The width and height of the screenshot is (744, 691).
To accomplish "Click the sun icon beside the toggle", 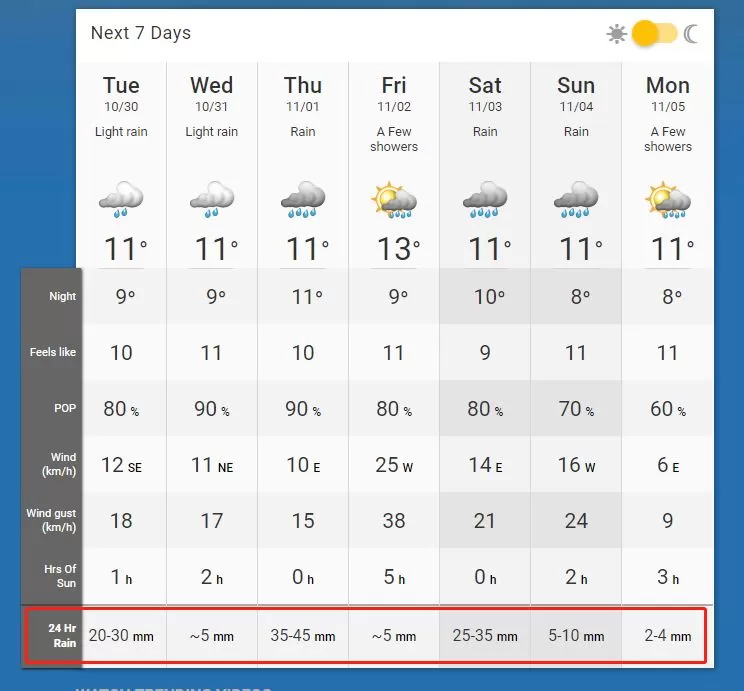I will click(616, 34).
